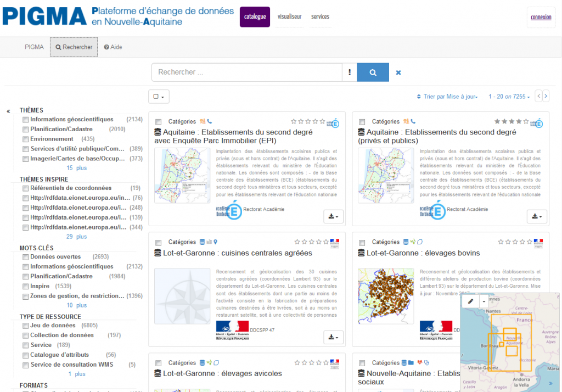Clear the search with the X icon
Viewport: 562px width, 392px height.
tap(398, 72)
